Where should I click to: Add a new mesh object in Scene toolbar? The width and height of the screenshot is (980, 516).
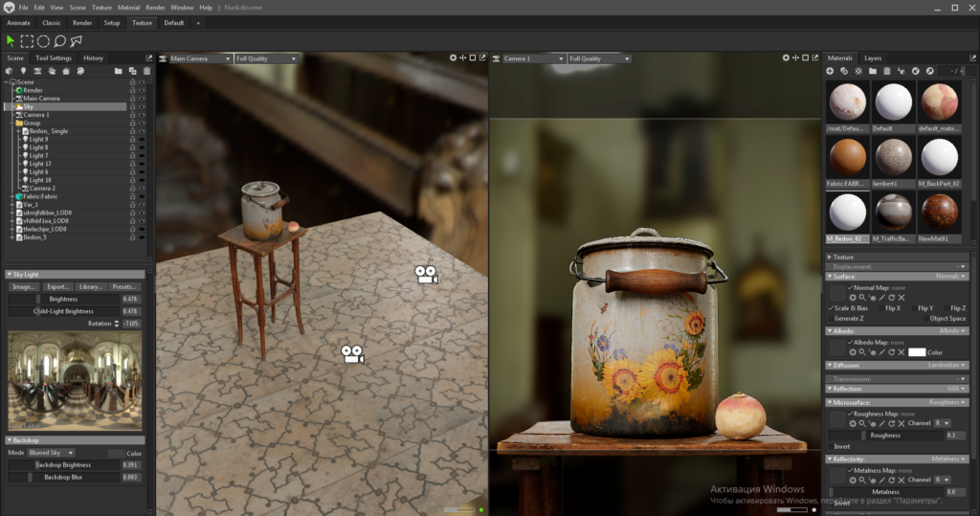9,71
